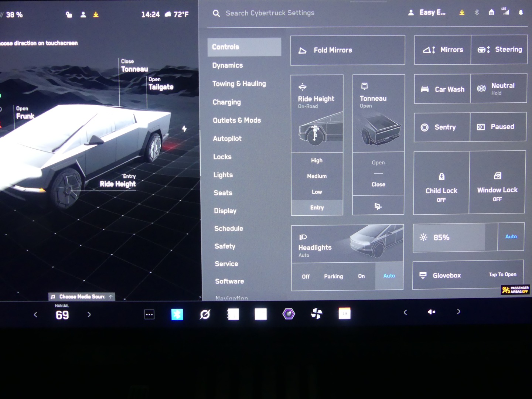Toggle Sentry mode
Image resolution: width=532 pixels, height=399 pixels.
click(442, 127)
